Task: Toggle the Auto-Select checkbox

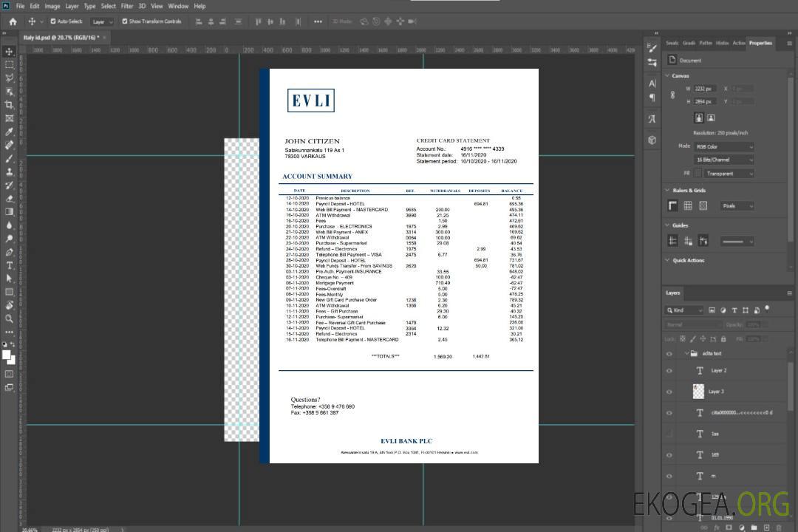Action: tap(53, 21)
